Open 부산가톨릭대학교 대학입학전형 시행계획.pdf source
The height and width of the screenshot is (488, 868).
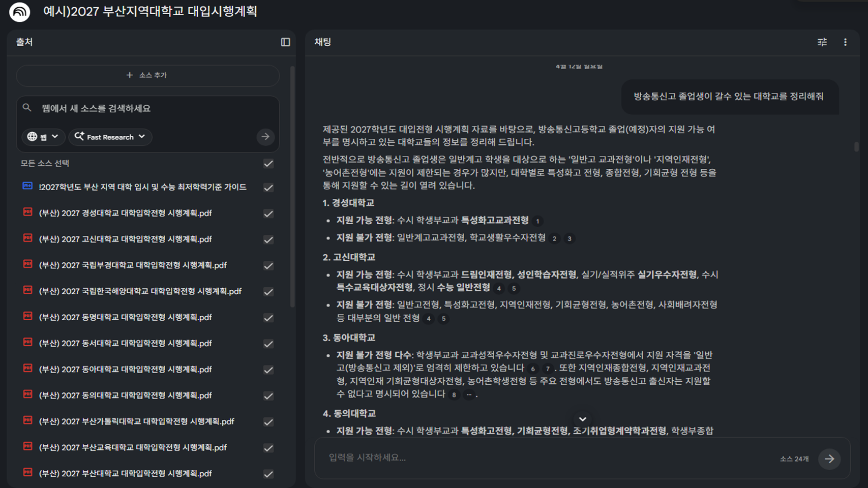coord(137,421)
